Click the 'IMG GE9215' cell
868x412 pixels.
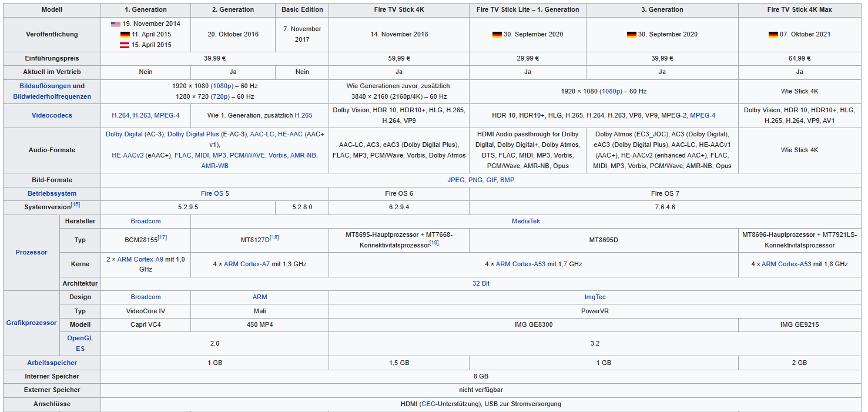pyautogui.click(x=799, y=324)
